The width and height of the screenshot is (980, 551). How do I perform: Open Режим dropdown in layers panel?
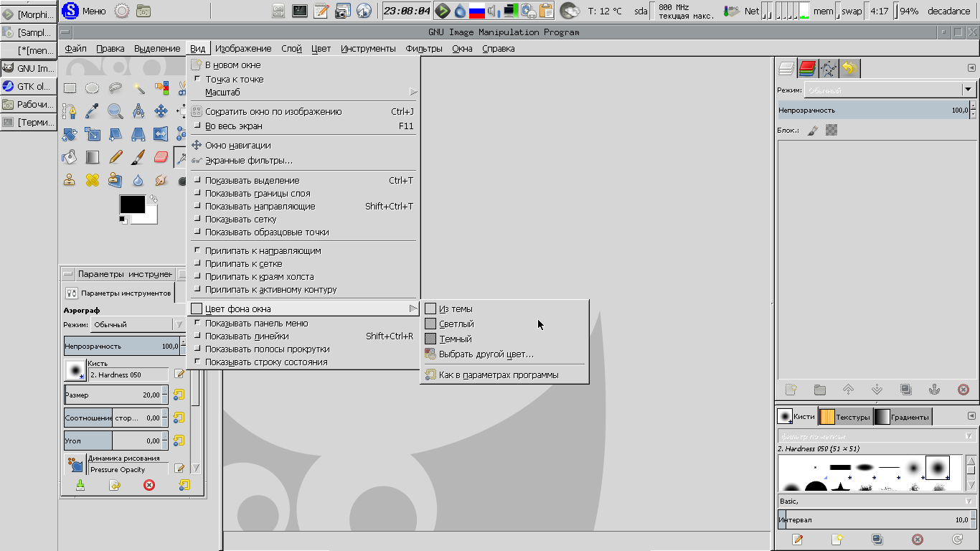click(x=890, y=90)
